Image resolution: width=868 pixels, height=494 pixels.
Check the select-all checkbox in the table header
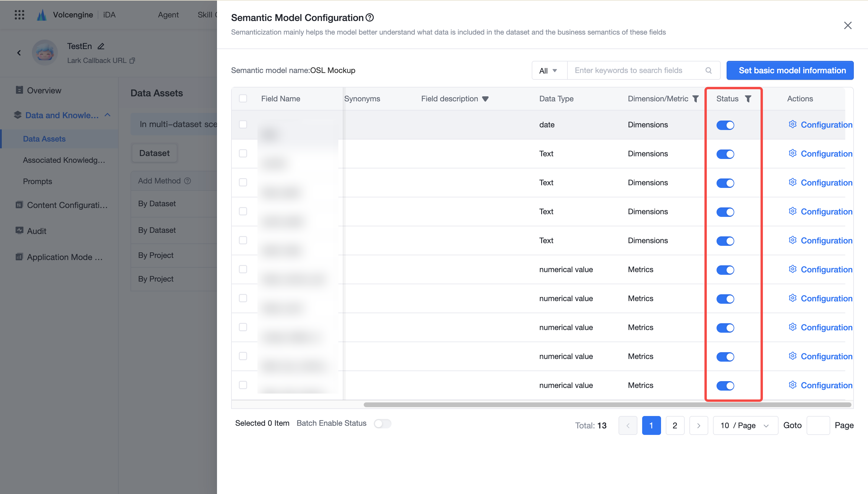pyautogui.click(x=243, y=98)
